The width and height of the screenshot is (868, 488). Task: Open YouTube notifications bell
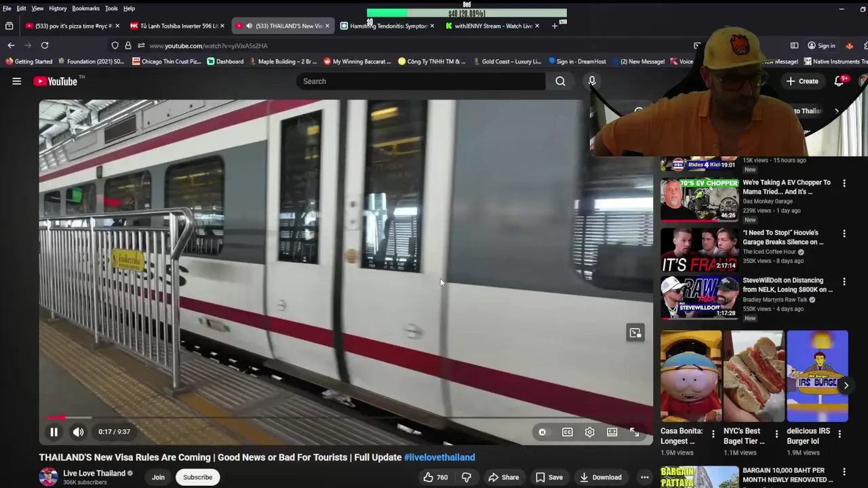tap(840, 81)
